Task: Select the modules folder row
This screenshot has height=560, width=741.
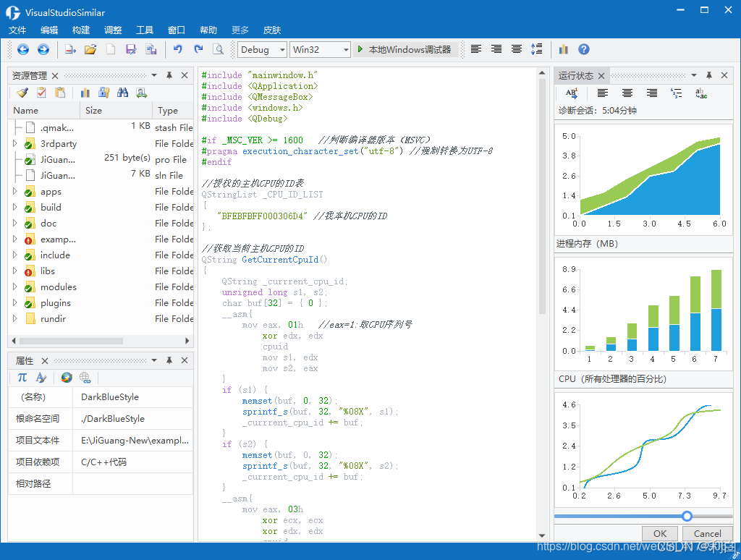Action: 101,287
